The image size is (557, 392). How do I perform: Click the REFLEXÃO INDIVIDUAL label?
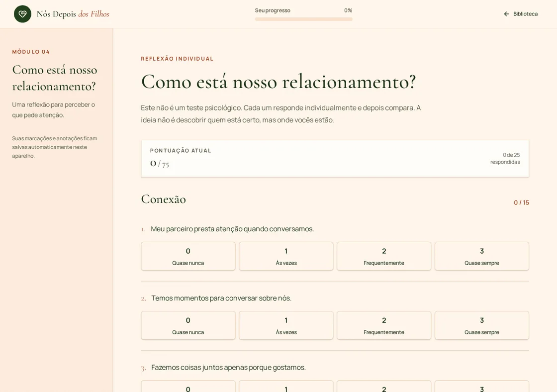(x=177, y=59)
